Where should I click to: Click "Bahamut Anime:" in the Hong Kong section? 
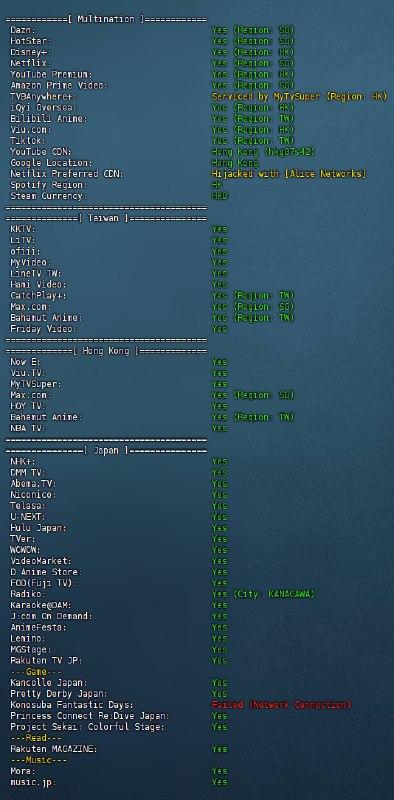[46, 417]
